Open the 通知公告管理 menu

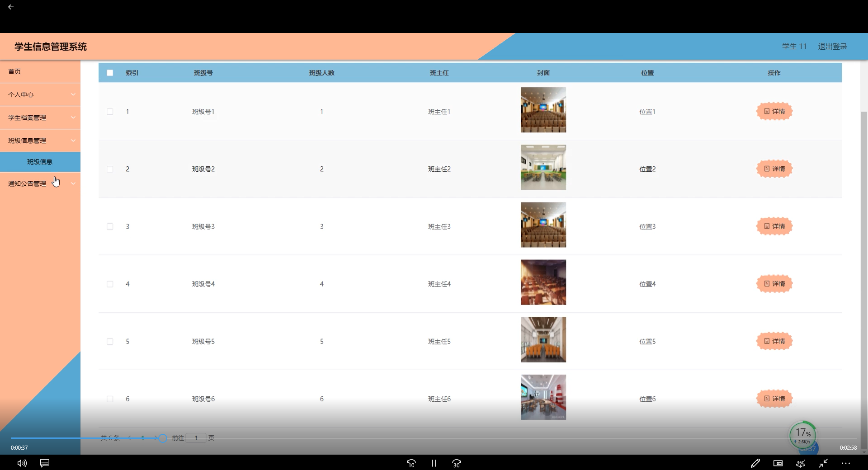click(40, 183)
